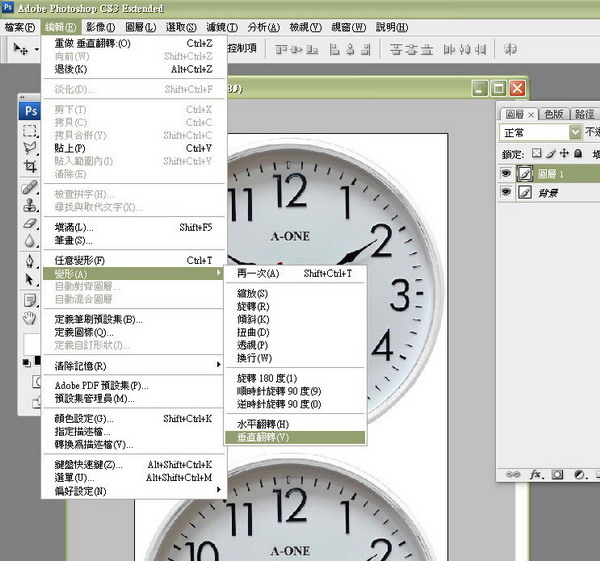The height and width of the screenshot is (561, 600).
Task: Select the Path Selection arrow tool
Action: pos(29,279)
